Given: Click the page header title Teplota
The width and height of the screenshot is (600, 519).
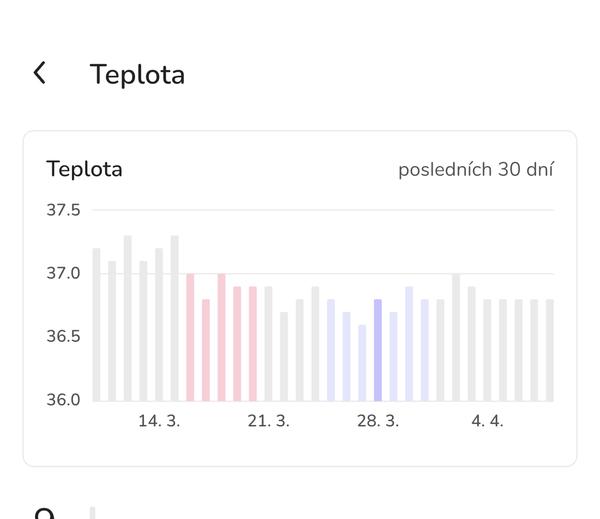Looking at the screenshot, I should point(137,75).
